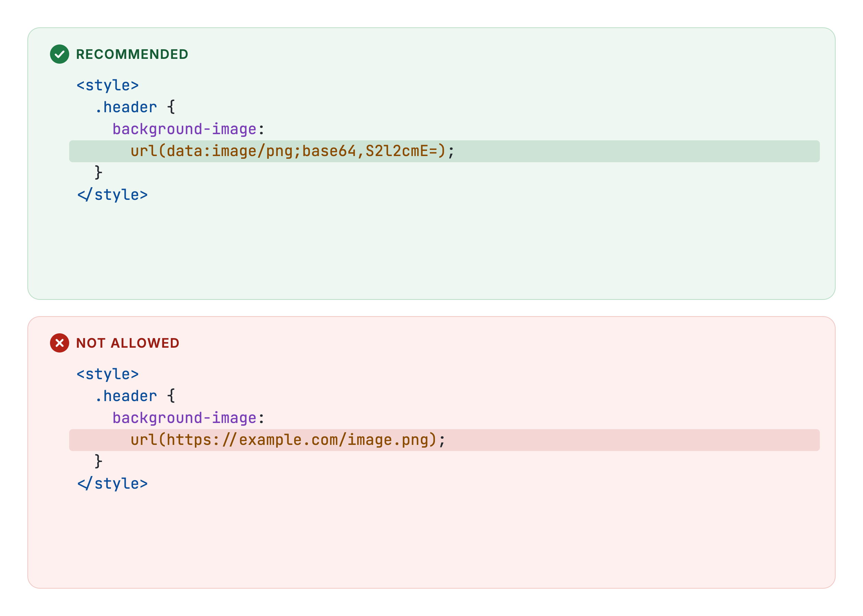Click the highlighted url(https://example.com/image.png) line
Viewport: 863px width, 616px height.
pos(444,440)
